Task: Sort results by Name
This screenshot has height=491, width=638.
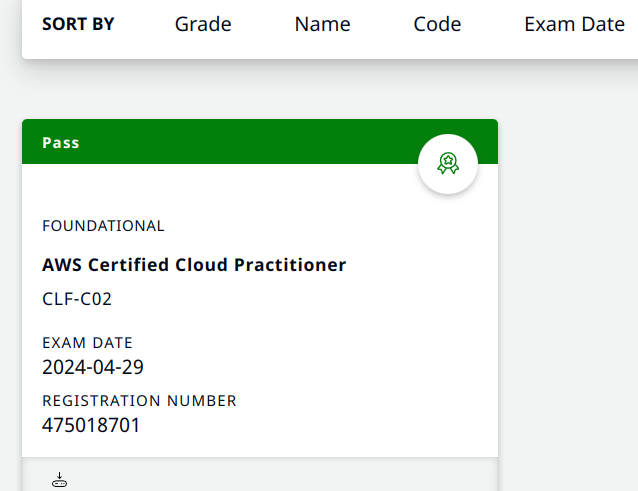Action: point(322,24)
